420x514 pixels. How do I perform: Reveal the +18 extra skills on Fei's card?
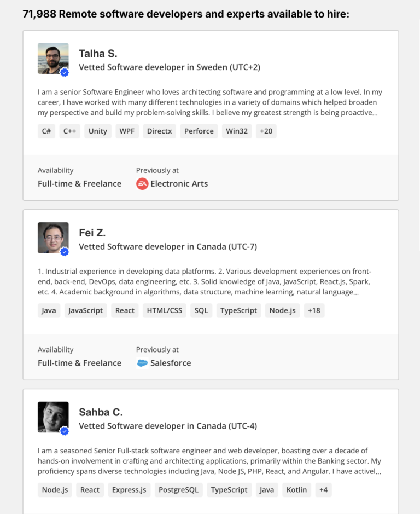pos(314,310)
